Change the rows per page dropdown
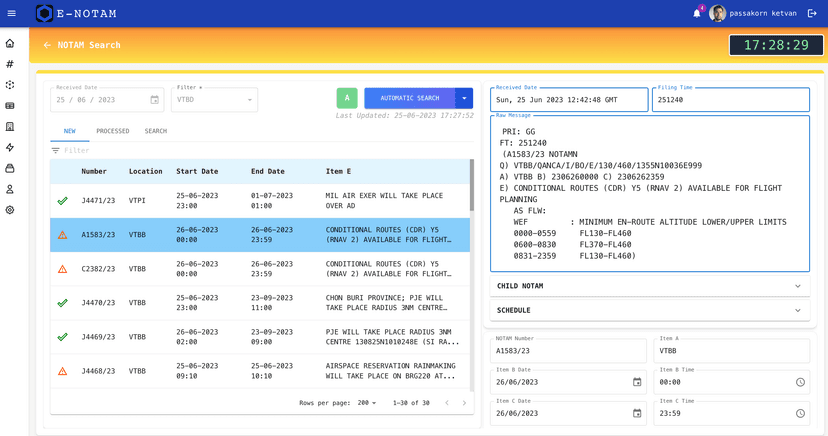The image size is (828, 436). click(x=367, y=403)
